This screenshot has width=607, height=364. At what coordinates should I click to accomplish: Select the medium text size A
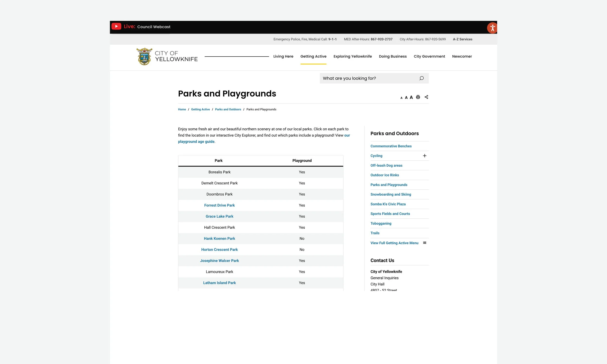tap(406, 98)
